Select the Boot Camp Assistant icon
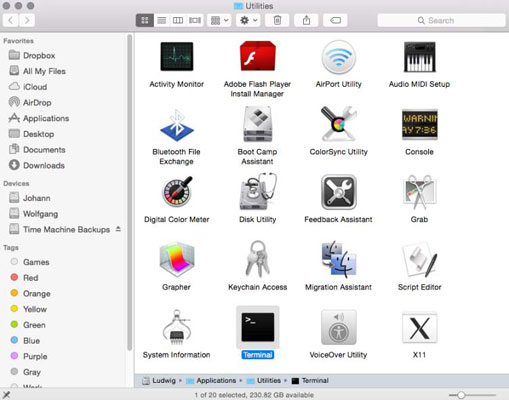The width and height of the screenshot is (509, 400). 257,124
